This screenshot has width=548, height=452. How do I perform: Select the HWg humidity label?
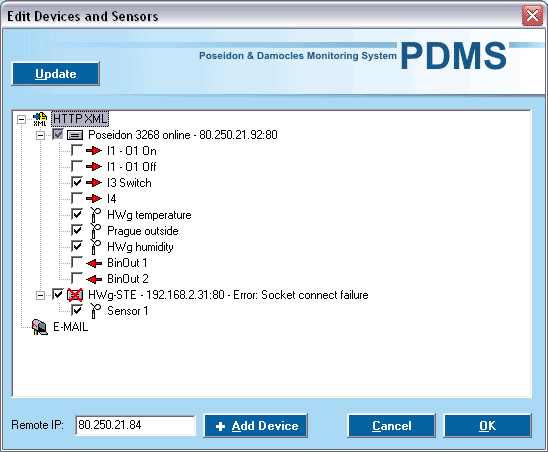(140, 247)
